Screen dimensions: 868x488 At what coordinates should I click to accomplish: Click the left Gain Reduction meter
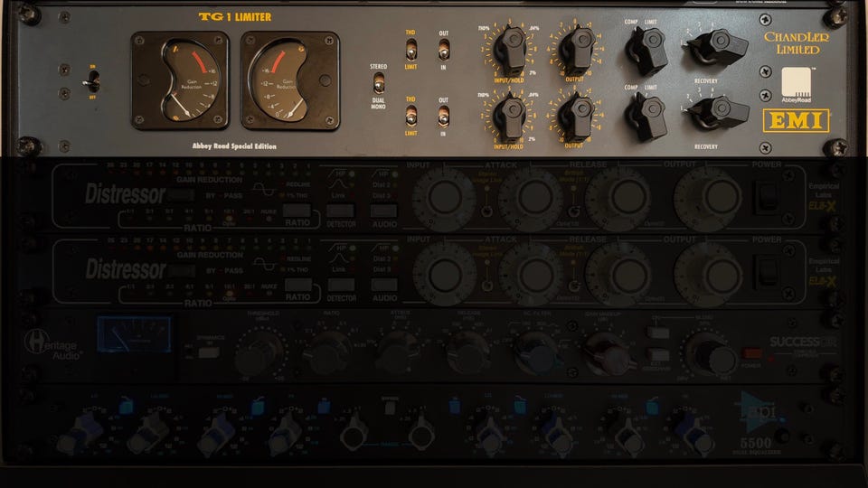coord(180,80)
